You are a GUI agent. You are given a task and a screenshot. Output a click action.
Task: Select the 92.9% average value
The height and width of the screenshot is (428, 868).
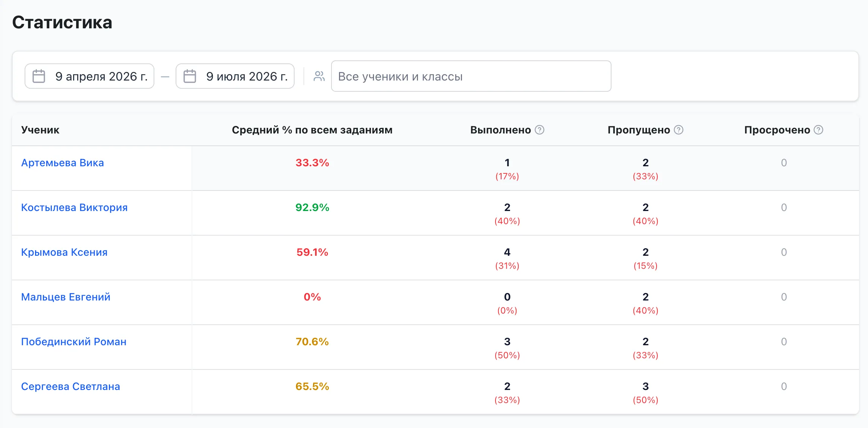[312, 208]
